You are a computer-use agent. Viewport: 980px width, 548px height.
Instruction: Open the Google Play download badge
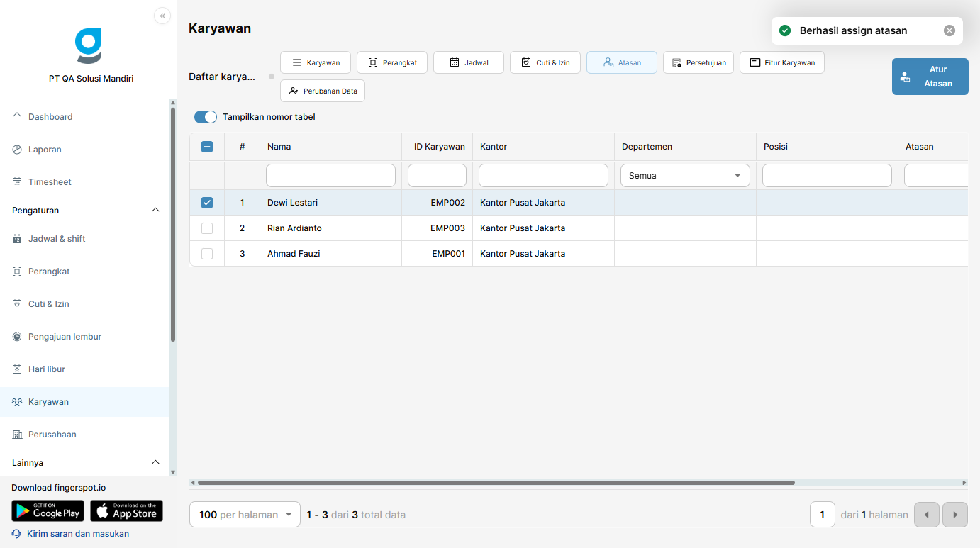(48, 511)
